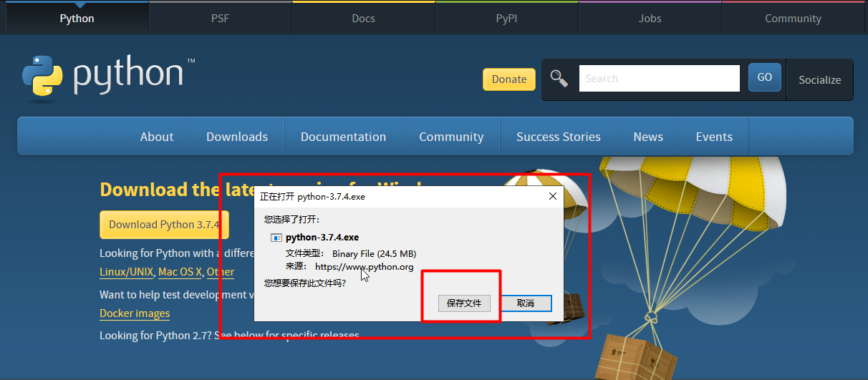The width and height of the screenshot is (868, 380).
Task: Open the PSF top tab
Action: click(x=221, y=18)
